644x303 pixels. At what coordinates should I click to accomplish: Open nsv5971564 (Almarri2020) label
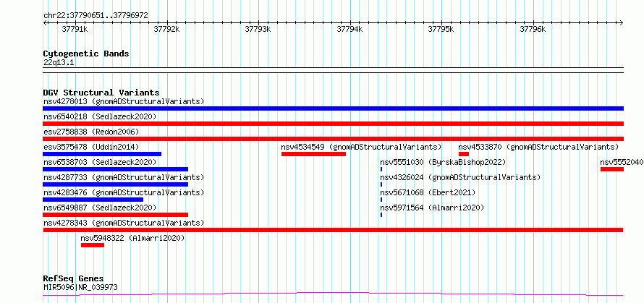(432, 208)
